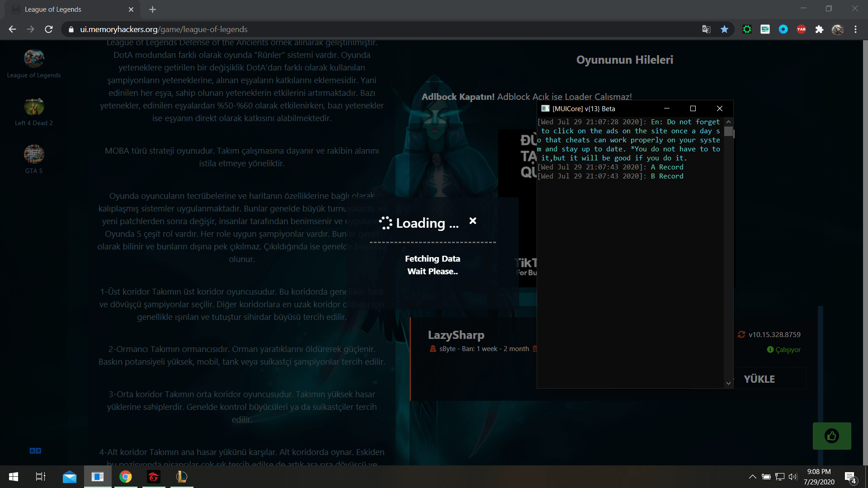Viewport: 868px width, 488px height.
Task: Click the volume speaker tray icon
Action: (793, 477)
